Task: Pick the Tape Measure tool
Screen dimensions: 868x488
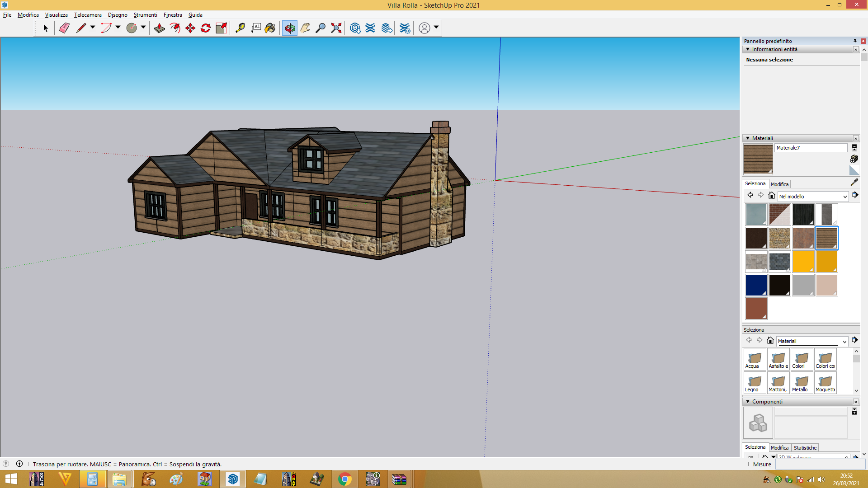Action: point(240,28)
